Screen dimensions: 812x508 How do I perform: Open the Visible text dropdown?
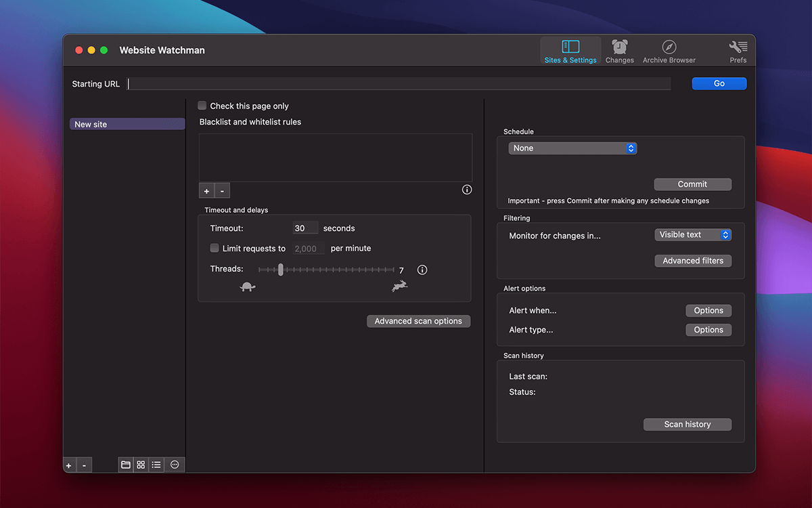[693, 234]
